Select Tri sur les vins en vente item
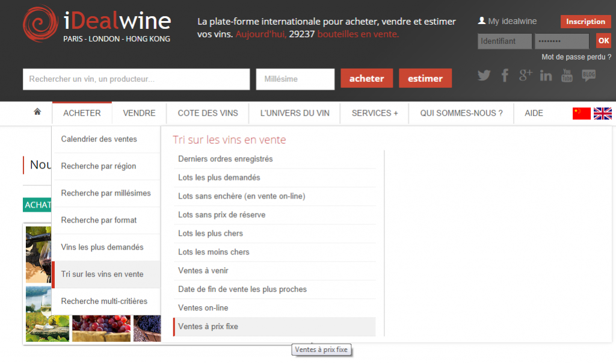The image size is (616, 364). coord(106,274)
